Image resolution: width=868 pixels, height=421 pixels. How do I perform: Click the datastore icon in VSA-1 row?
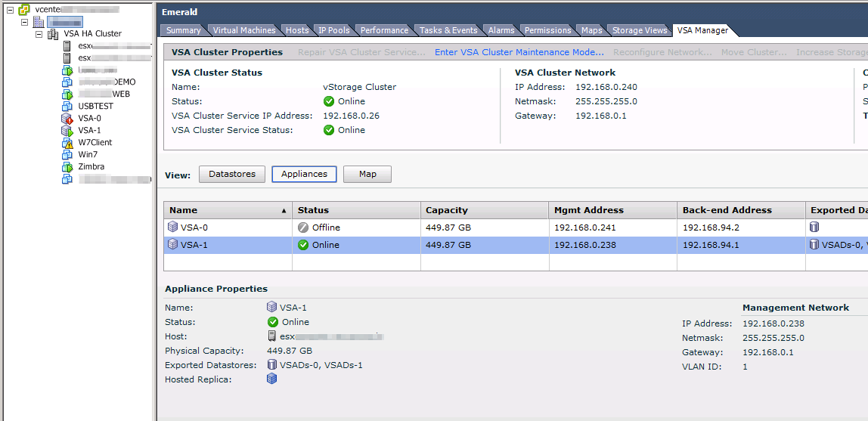(x=814, y=245)
